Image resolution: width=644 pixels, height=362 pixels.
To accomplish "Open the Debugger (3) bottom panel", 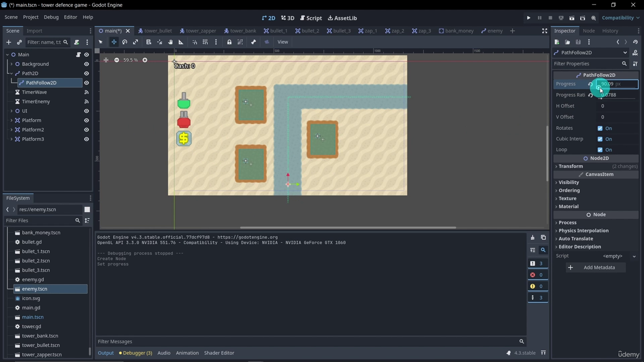I will coord(135,353).
